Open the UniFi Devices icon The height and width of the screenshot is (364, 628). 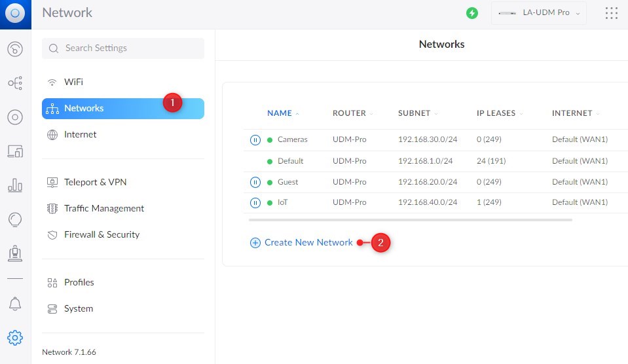15,117
